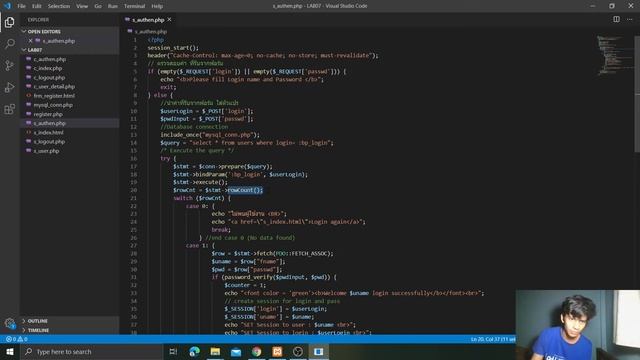This screenshot has width=640, height=360.
Task: Click line number 20 in the gutter
Action: point(134,190)
